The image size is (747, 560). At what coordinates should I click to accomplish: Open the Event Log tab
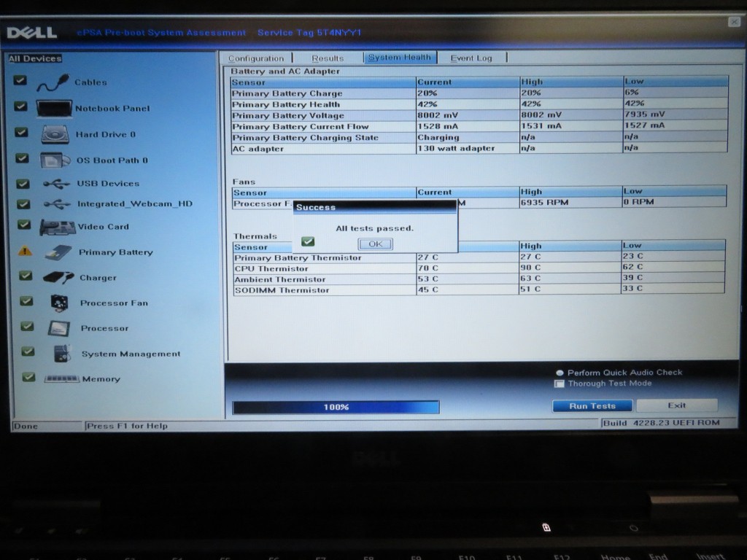coord(471,58)
